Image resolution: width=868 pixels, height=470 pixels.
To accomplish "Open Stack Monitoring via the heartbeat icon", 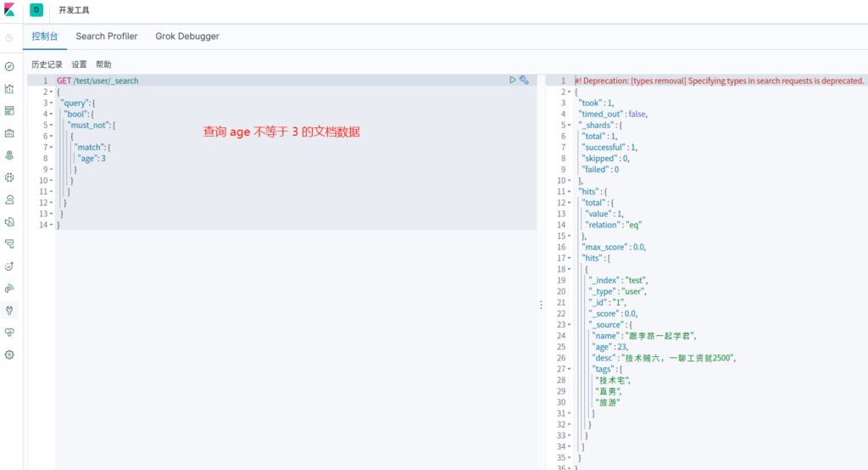I will pyautogui.click(x=9, y=332).
